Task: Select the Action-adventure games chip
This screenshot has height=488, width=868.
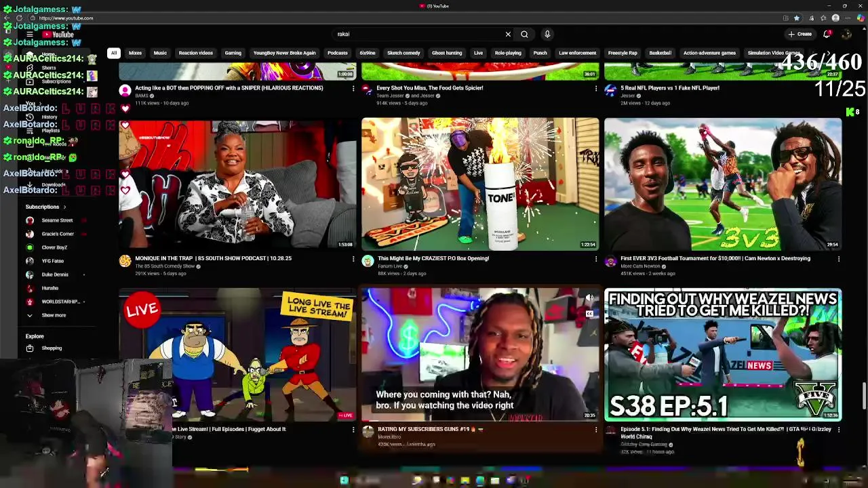Action: tap(709, 53)
